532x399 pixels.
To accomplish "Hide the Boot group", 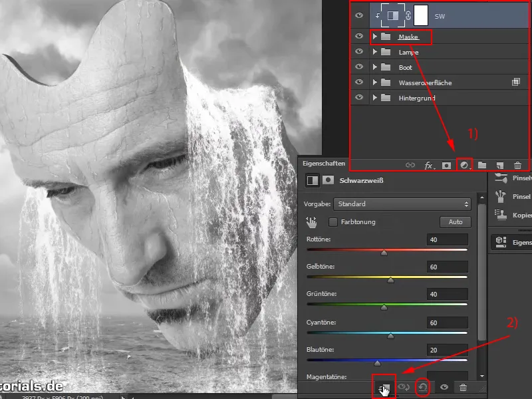I will pos(359,66).
